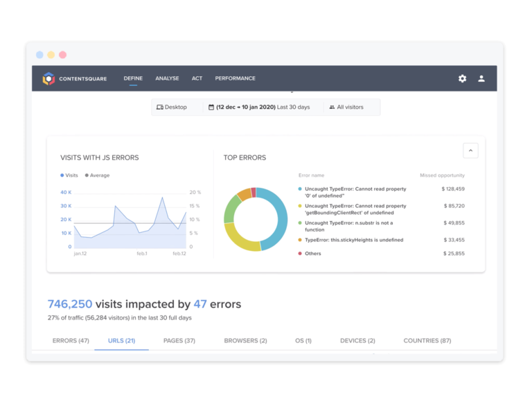Open the settings gear icon
The width and height of the screenshot is (532, 409).
coord(462,79)
